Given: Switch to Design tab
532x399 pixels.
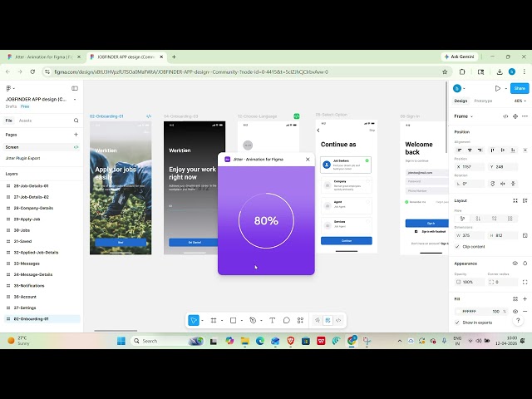Looking at the screenshot, I should [461, 101].
